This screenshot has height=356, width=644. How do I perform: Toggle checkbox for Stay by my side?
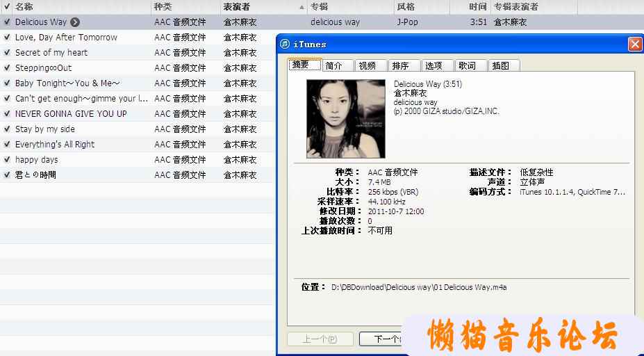coord(6,129)
